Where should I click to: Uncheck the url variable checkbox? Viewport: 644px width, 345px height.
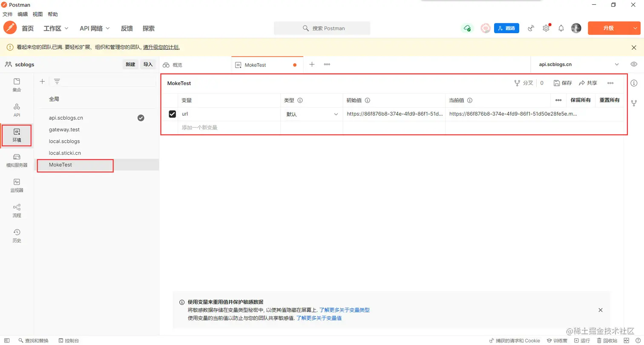[172, 114]
